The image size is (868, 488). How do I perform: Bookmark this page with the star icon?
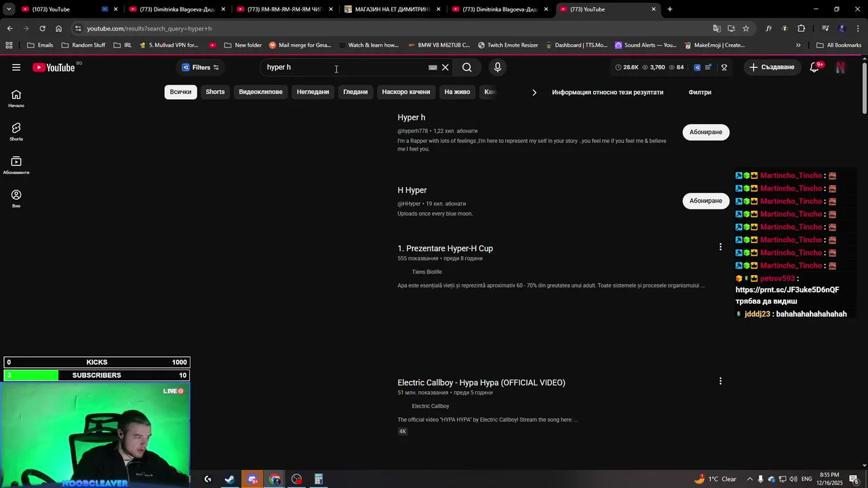(746, 28)
